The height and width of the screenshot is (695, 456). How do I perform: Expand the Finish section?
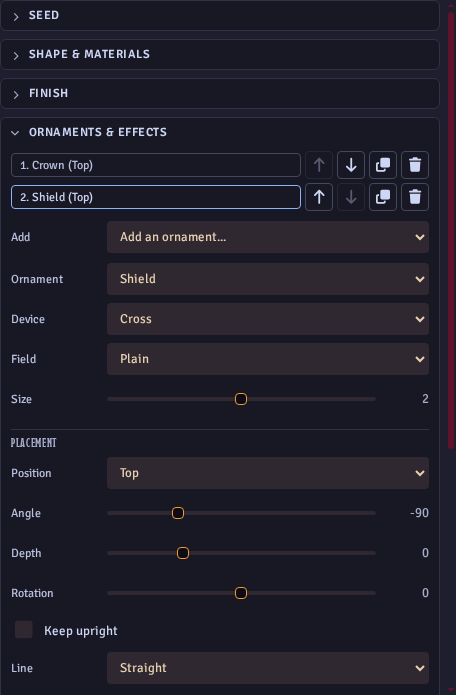click(220, 93)
